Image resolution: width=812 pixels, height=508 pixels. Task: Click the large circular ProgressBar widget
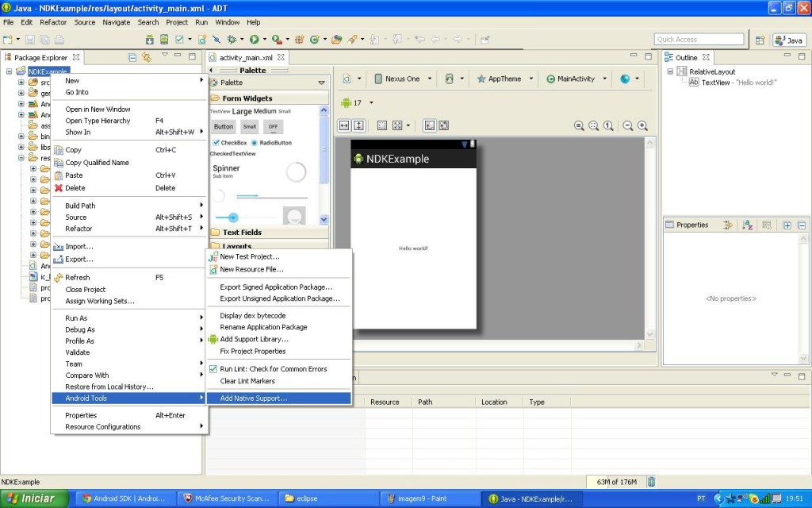click(x=297, y=172)
